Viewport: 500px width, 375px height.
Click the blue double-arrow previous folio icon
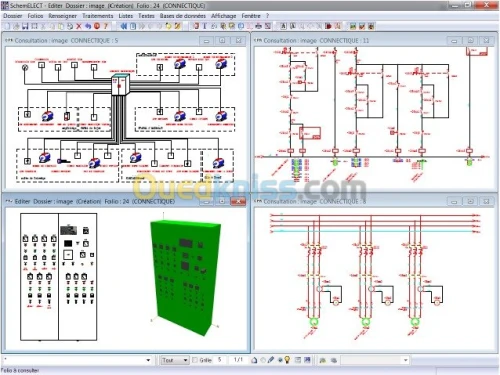124,26
